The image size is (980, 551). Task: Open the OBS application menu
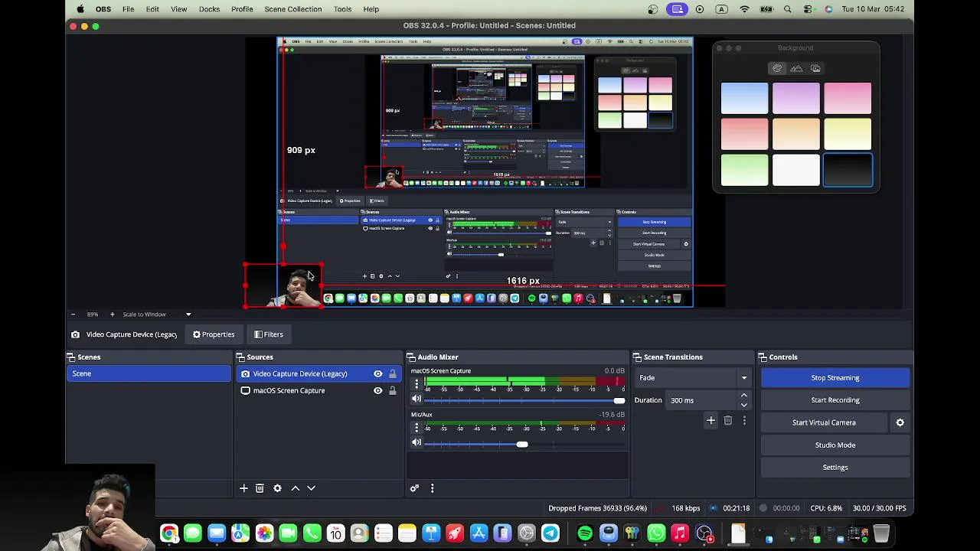point(103,9)
